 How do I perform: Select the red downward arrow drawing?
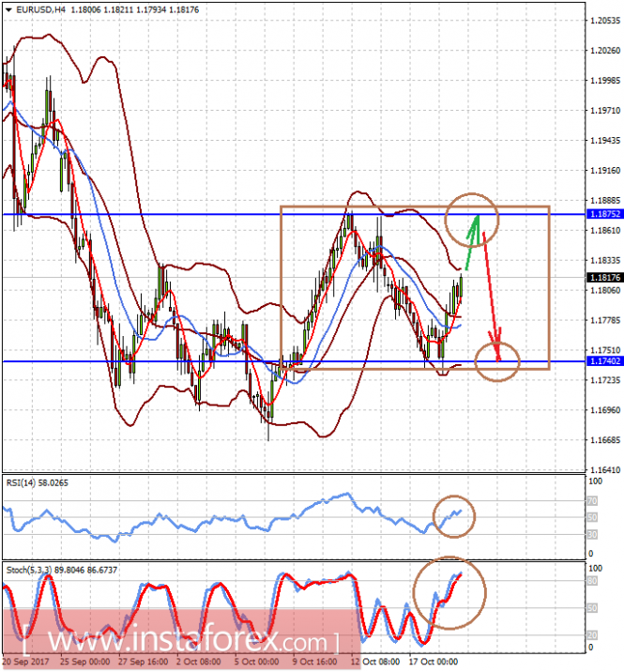pos(492,297)
